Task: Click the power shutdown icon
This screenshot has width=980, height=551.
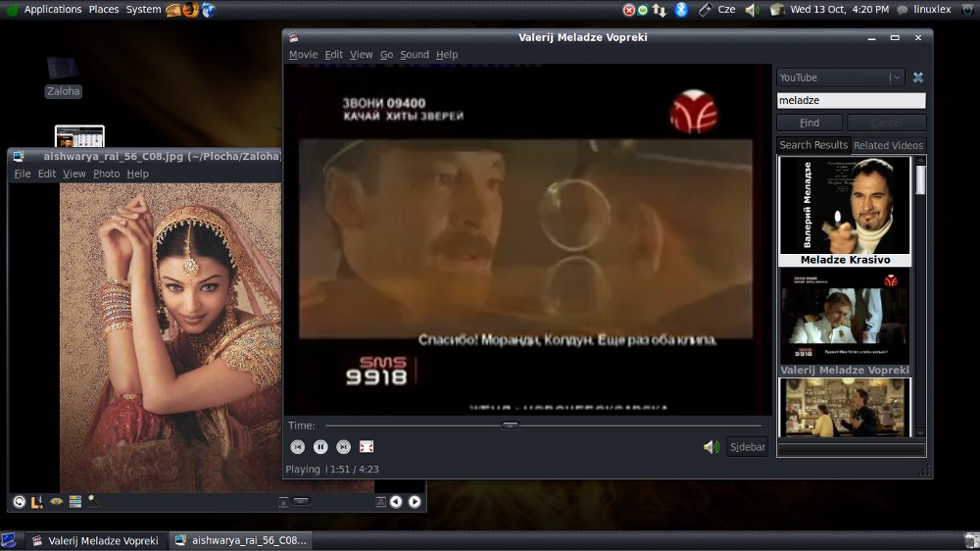Action: [967, 10]
